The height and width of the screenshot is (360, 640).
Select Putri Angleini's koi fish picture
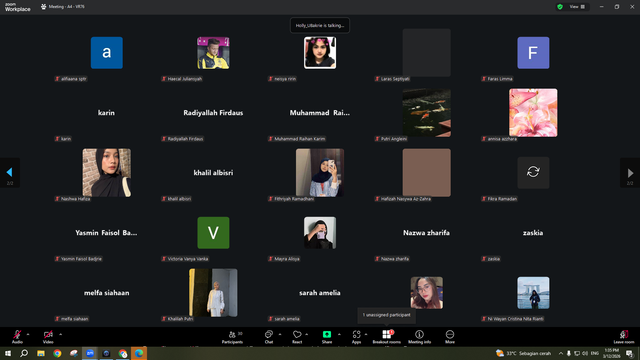(427, 113)
